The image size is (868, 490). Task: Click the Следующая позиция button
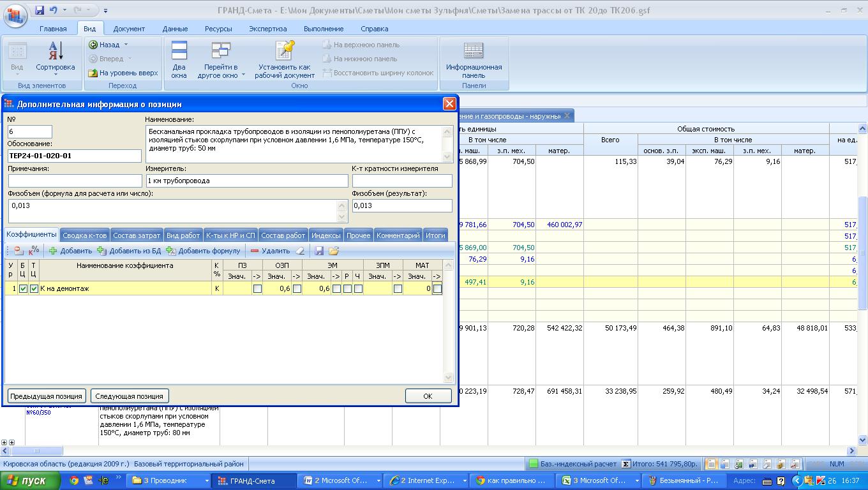pos(130,396)
